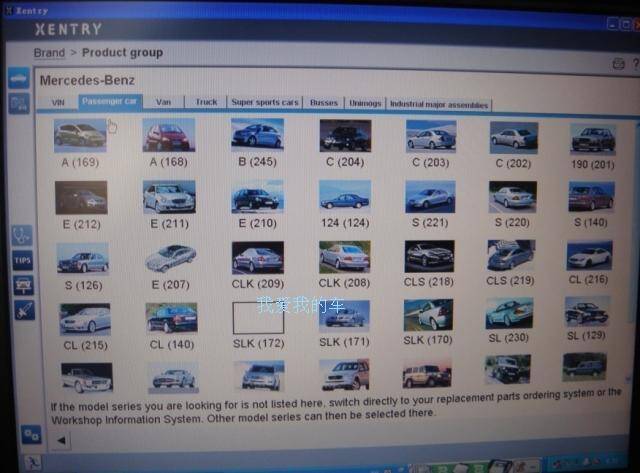
Task: Select the Passenger car tab
Action: (x=110, y=101)
